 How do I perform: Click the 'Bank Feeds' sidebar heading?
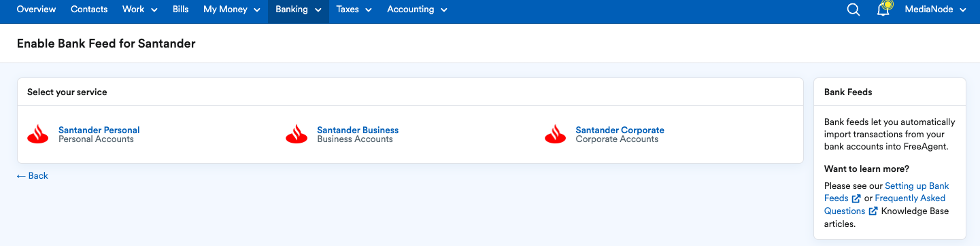[x=848, y=92]
